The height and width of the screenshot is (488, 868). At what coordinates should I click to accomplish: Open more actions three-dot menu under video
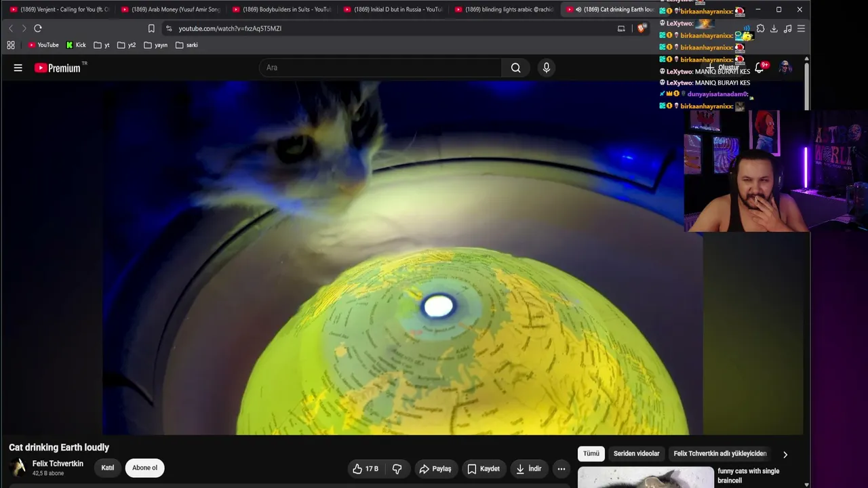[561, 468]
